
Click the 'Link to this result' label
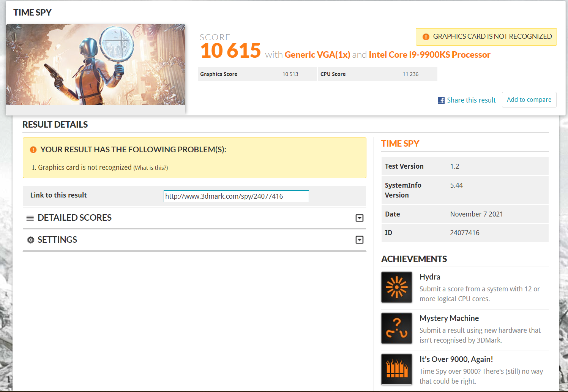coord(58,195)
